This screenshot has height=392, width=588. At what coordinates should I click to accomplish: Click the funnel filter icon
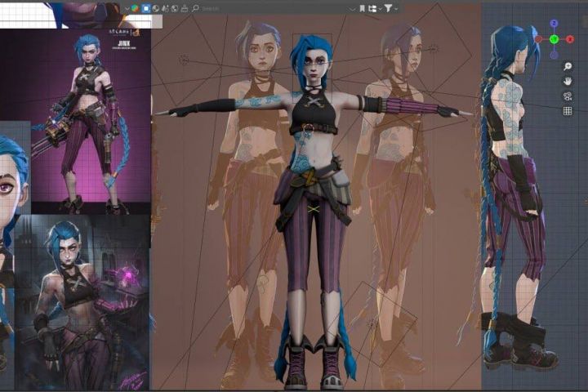[x=389, y=8]
